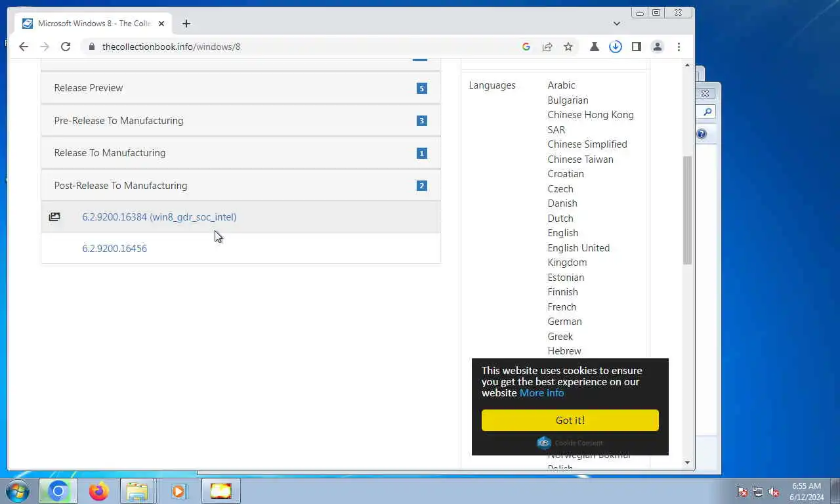Image resolution: width=840 pixels, height=504 pixels.
Task: Click the Languages label
Action: pos(492,85)
